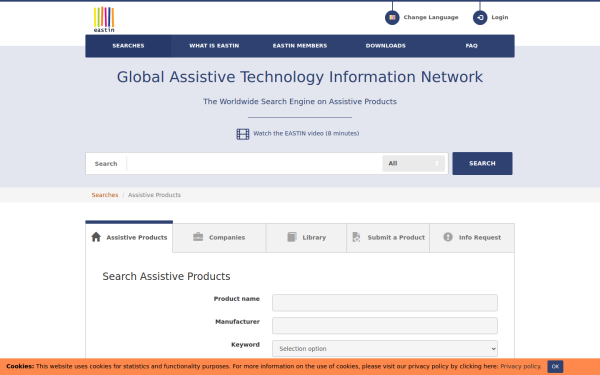Image resolution: width=600 pixels, height=375 pixels.
Task: Switch to the Companies tab
Action: pos(219,238)
